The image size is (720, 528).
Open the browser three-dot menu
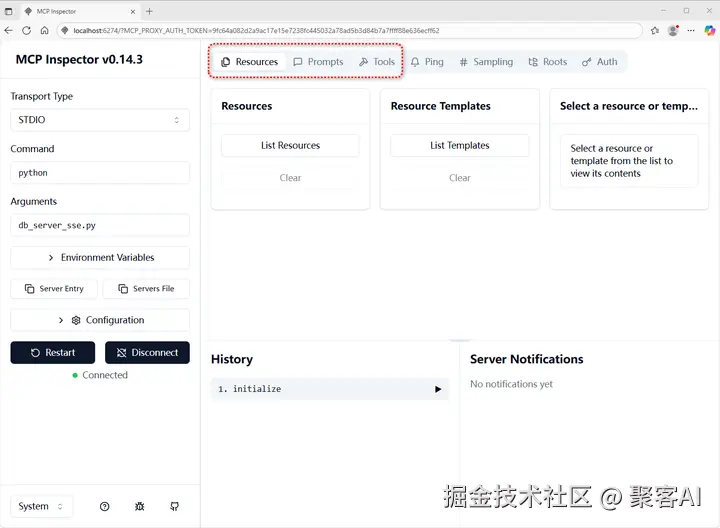pos(691,31)
